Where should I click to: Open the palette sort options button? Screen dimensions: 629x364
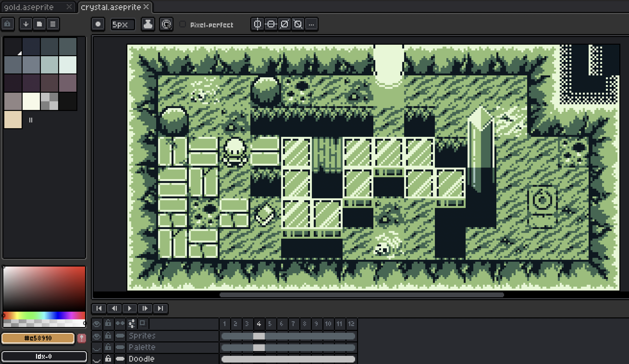(x=26, y=24)
